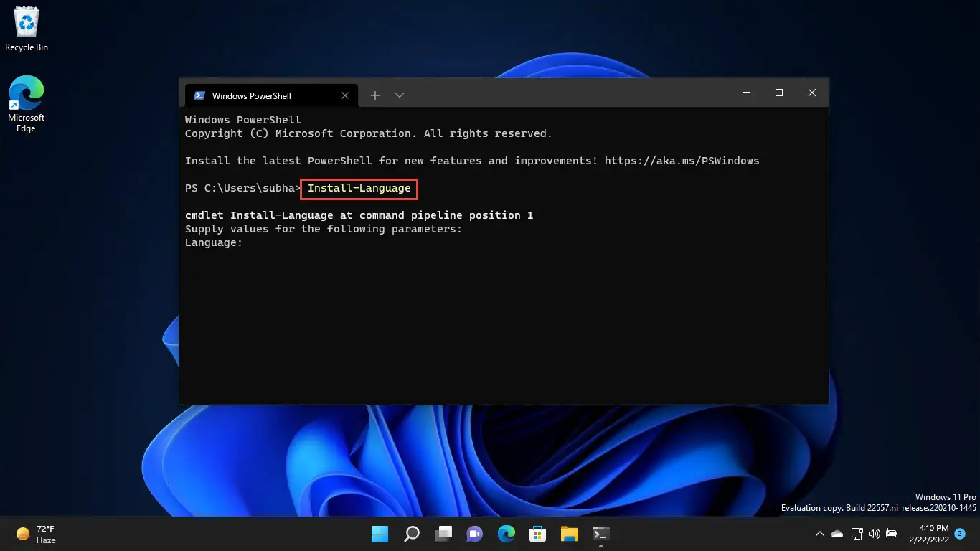Open network settings from the tray icon
This screenshot has height=551, width=980.
tap(857, 534)
